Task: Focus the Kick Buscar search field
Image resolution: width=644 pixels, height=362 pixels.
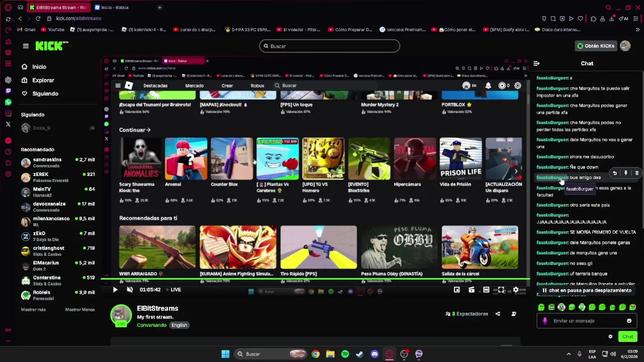Action: click(330, 46)
